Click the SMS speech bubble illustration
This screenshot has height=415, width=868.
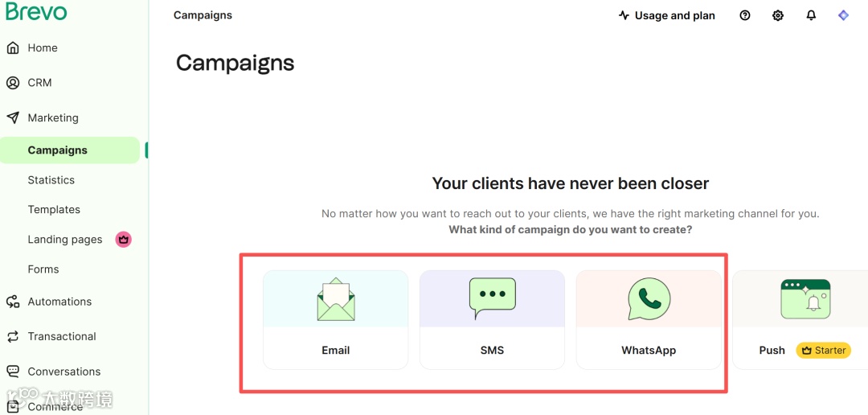(492, 298)
